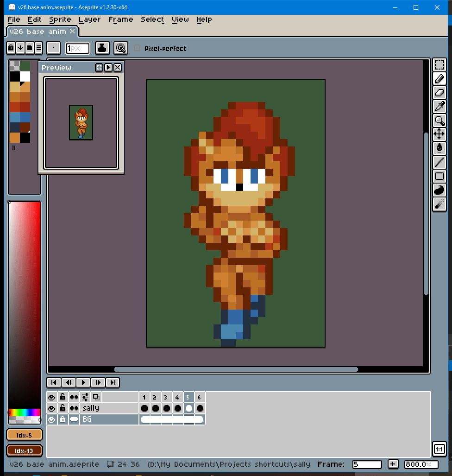Screen dimensions: 452x476
Task: Enable the Pixel-perfect checkbox
Action: point(137,48)
